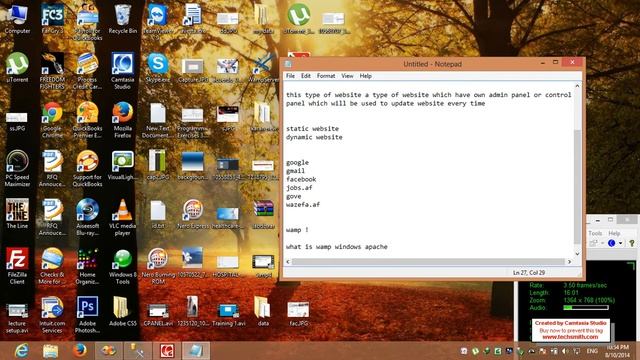Image resolution: width=640 pixels, height=360 pixels.
Task: Click the Notepad horizontal scrollbar thumb
Action: coord(428,262)
